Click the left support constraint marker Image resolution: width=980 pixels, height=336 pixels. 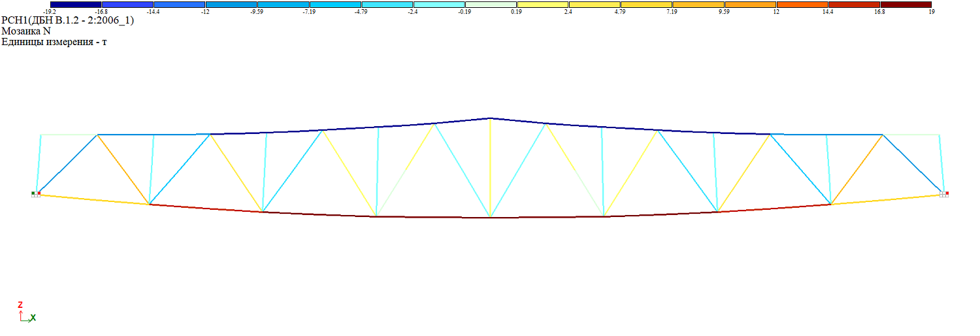tap(35, 193)
